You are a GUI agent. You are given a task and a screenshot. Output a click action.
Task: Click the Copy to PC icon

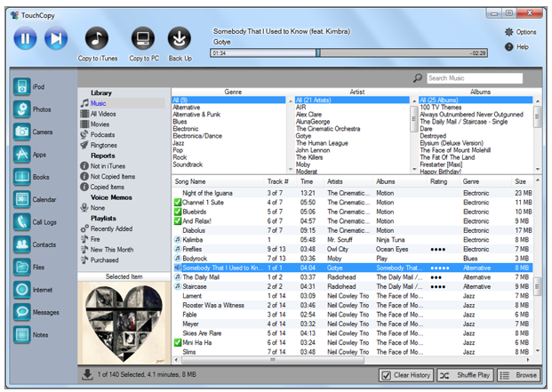point(143,38)
